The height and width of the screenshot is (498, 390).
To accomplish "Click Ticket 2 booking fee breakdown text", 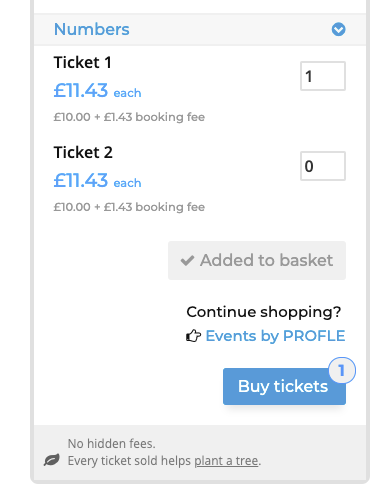I will tap(129, 207).
